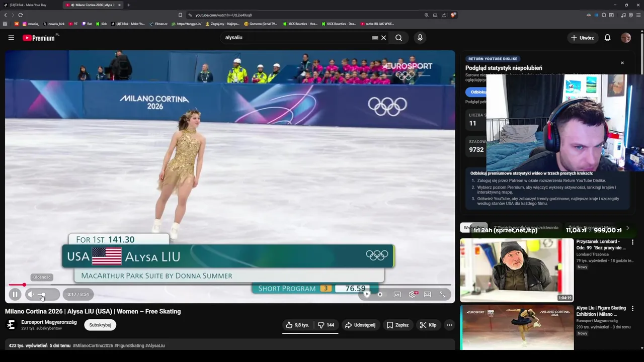
Task: Open the nowciu_ Instagram bookmark
Action: [x=30, y=24]
